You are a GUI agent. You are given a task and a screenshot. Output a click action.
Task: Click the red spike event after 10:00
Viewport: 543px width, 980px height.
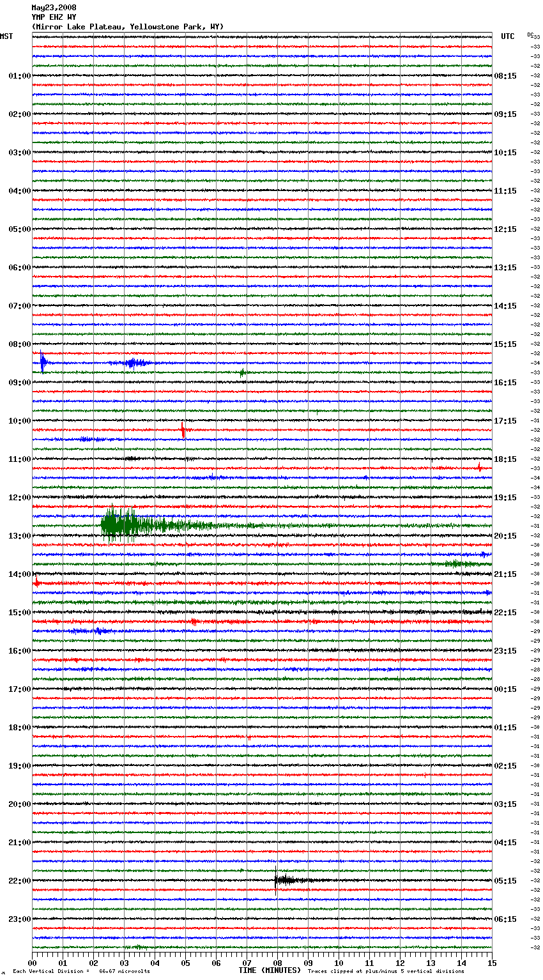183,430
